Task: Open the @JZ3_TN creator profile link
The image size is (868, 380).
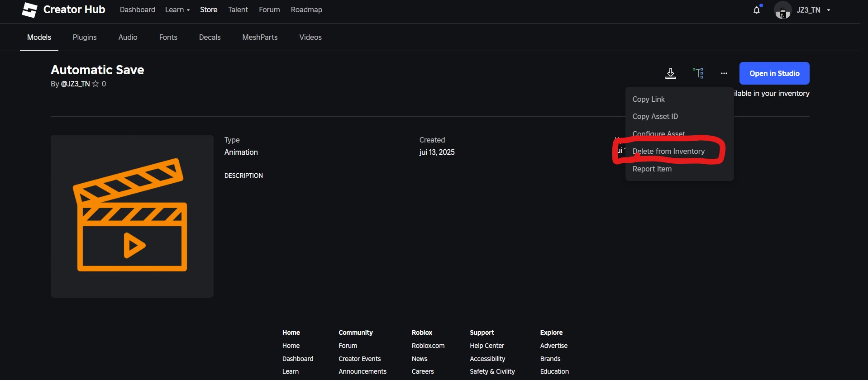Action: (x=75, y=84)
